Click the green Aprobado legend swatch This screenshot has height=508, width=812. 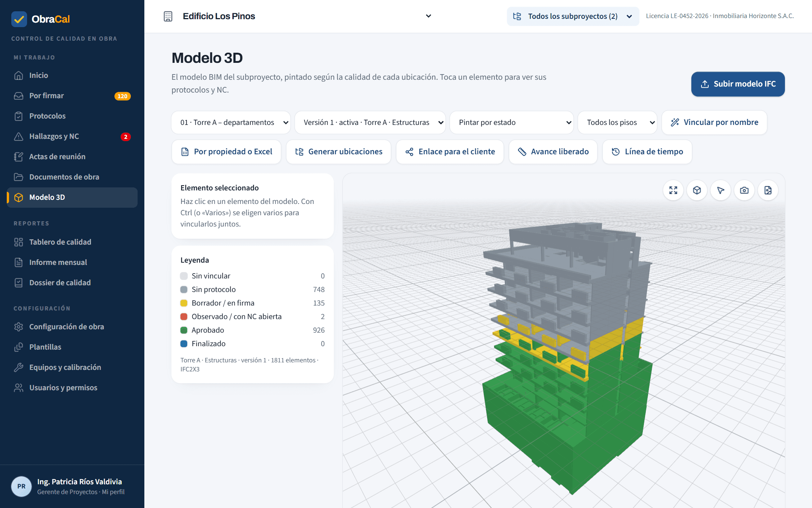pyautogui.click(x=184, y=330)
